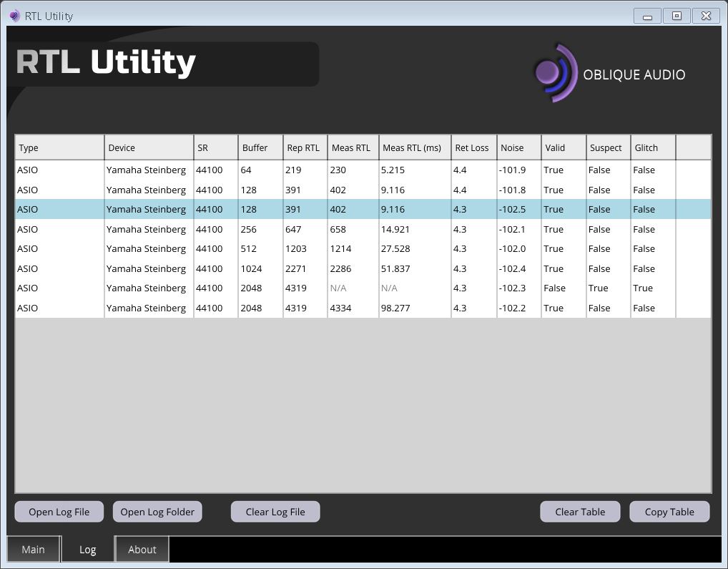
Task: Click the Meas RTL column header
Action: 353,147
